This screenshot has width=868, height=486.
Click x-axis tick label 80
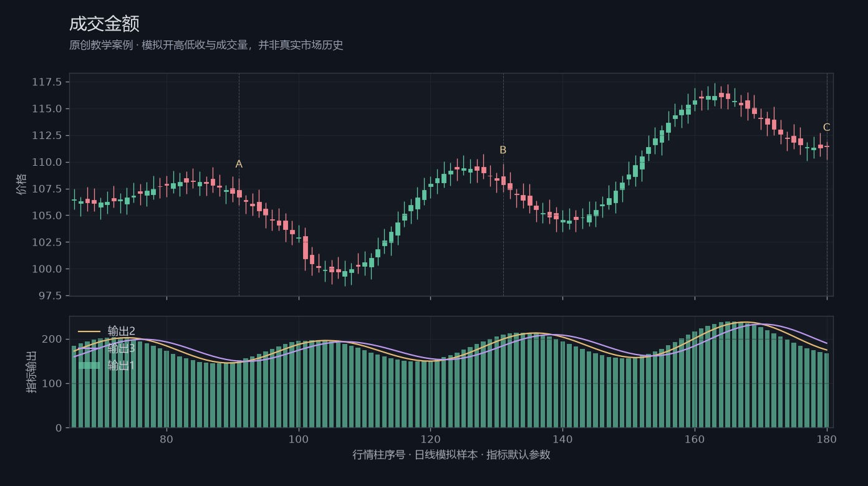(166, 439)
